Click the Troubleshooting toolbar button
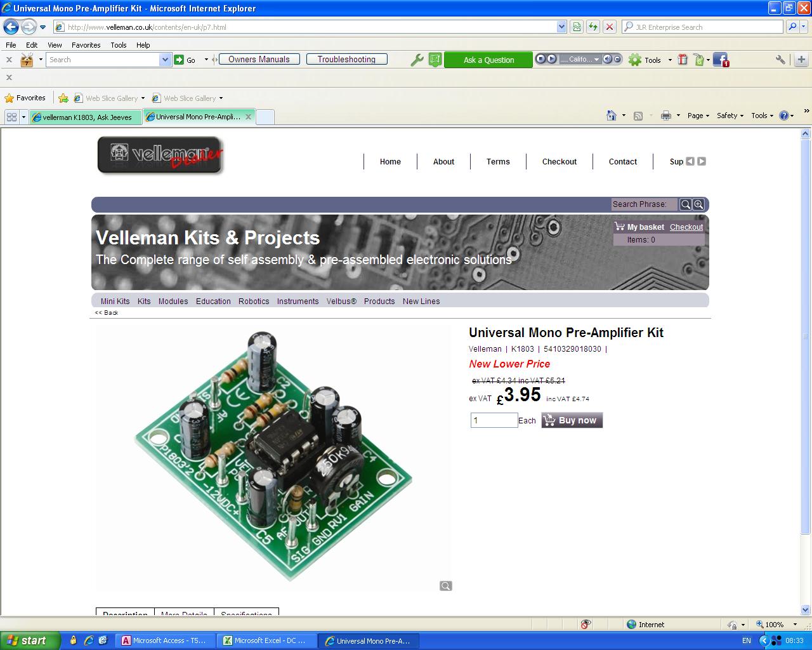This screenshot has width=812, height=650. (346, 59)
